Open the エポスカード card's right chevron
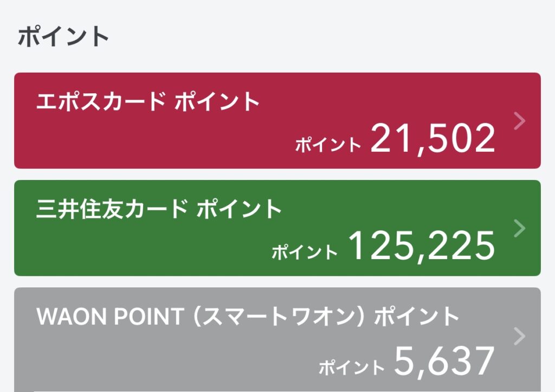555x392 pixels. coord(519,121)
